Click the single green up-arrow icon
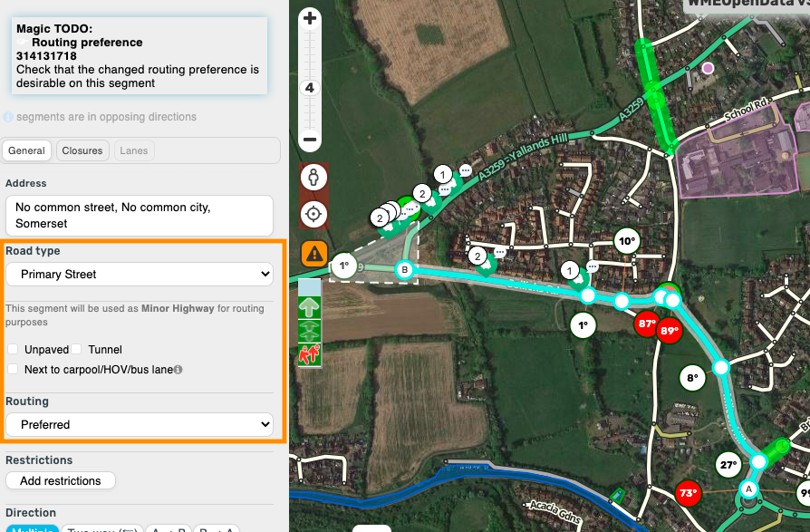Viewport: 810px width, 532px height. click(x=310, y=308)
